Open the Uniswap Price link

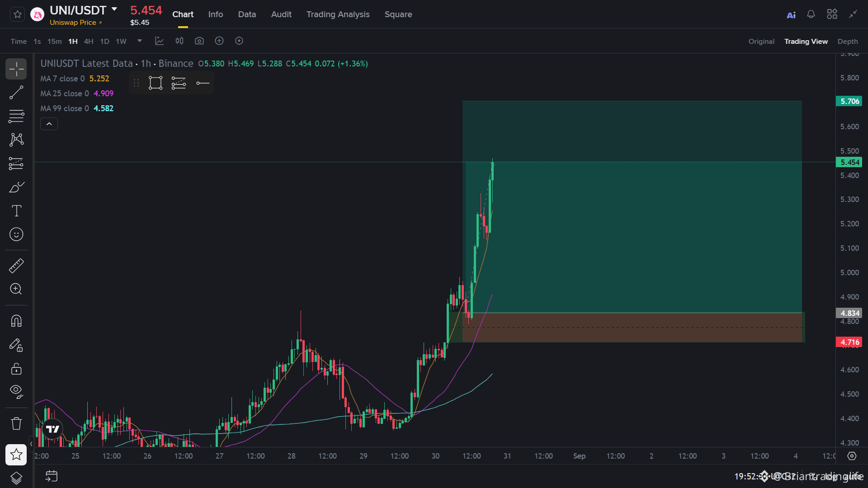[x=75, y=23]
